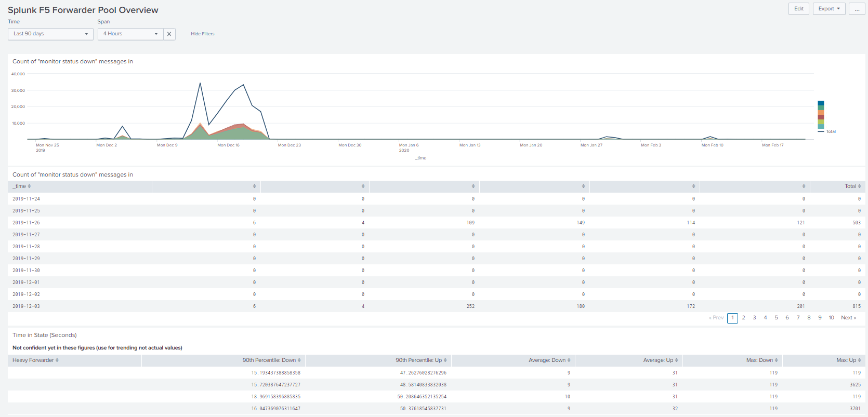Viewport: 868px width, 417px height.
Task: Select the 2019-11-29 row date
Action: click(26, 259)
